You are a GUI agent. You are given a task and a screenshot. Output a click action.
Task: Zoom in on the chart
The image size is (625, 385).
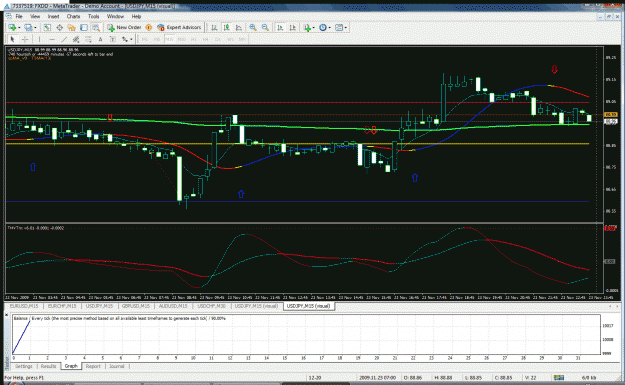(253, 27)
